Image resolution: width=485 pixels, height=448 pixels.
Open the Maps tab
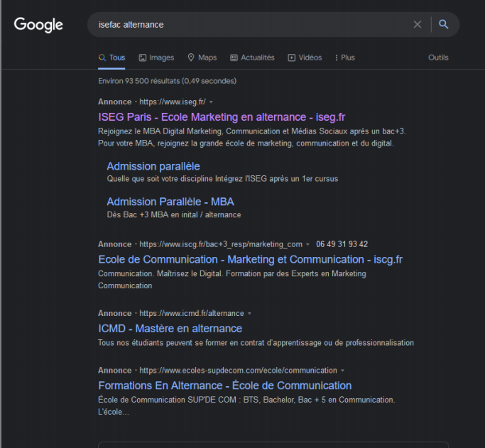202,58
